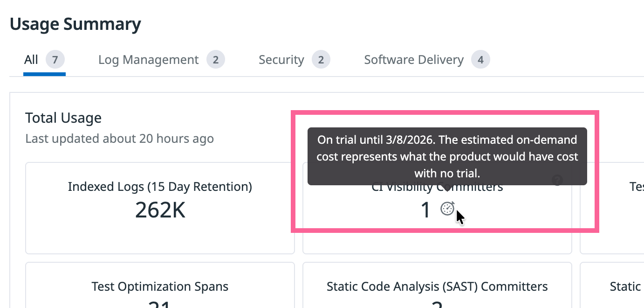Viewport: 644px width, 308px height.
Task: Click the 262K indexed logs value
Action: pos(160,210)
